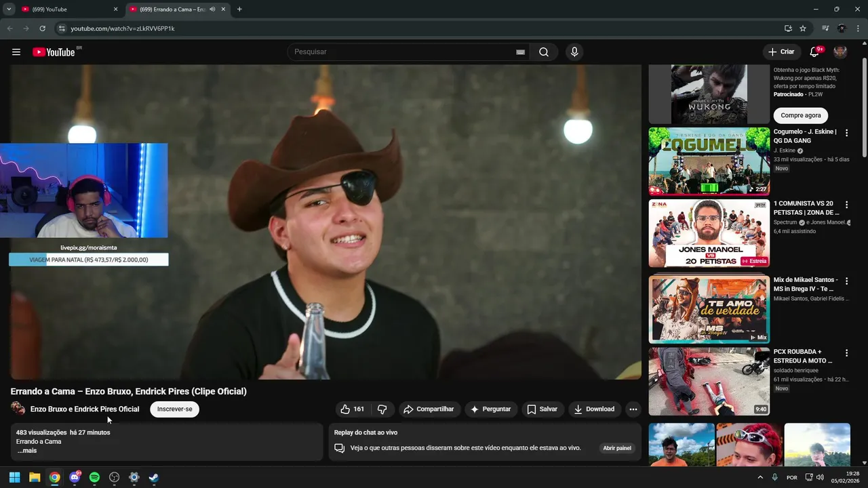Screen dimensions: 868x488
Task: Open POR language input indicator
Action: tap(791, 477)
